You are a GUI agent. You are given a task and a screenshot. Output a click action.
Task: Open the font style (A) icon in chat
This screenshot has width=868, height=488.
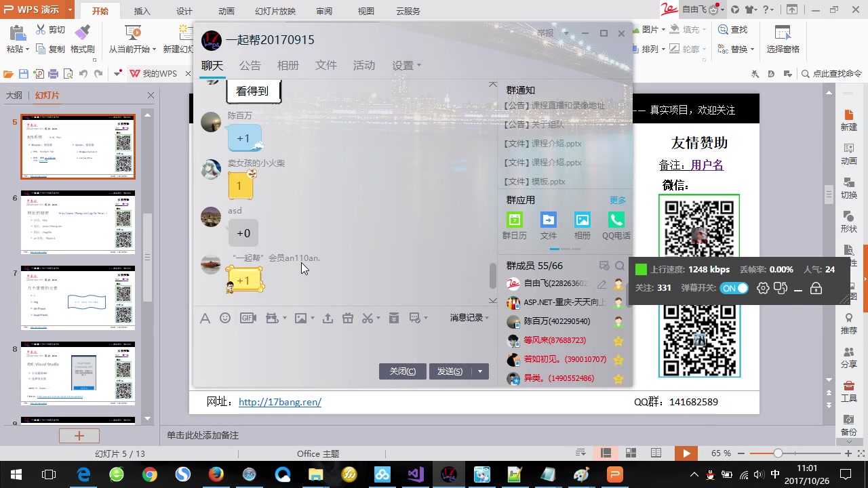[205, 318]
